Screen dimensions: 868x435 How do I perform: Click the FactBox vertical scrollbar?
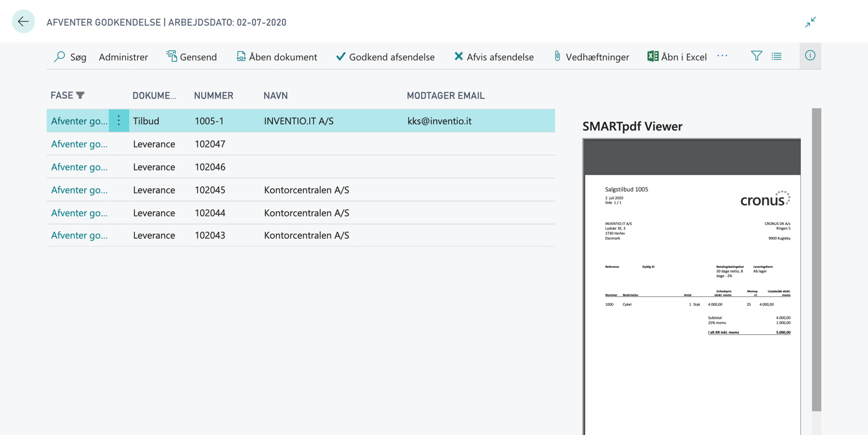[x=816, y=260]
